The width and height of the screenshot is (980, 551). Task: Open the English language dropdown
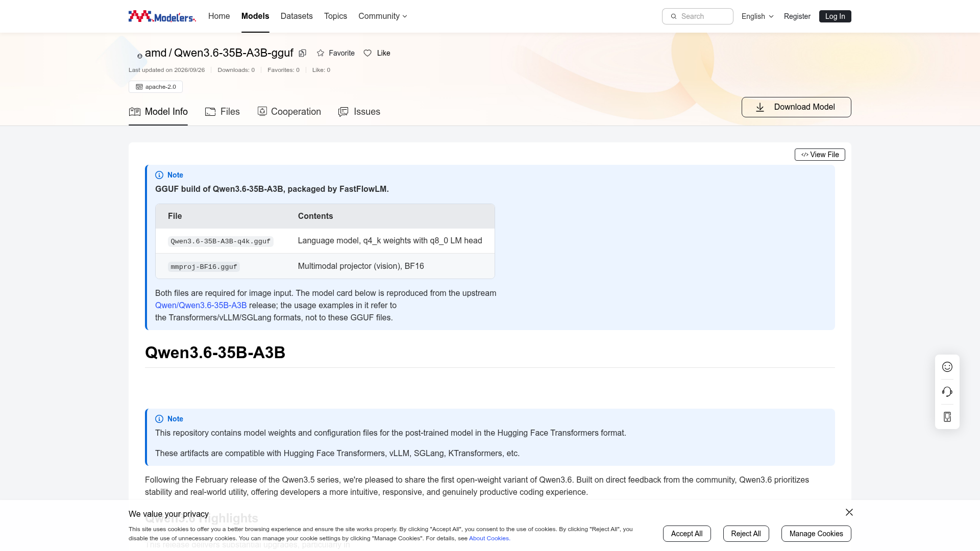[757, 16]
